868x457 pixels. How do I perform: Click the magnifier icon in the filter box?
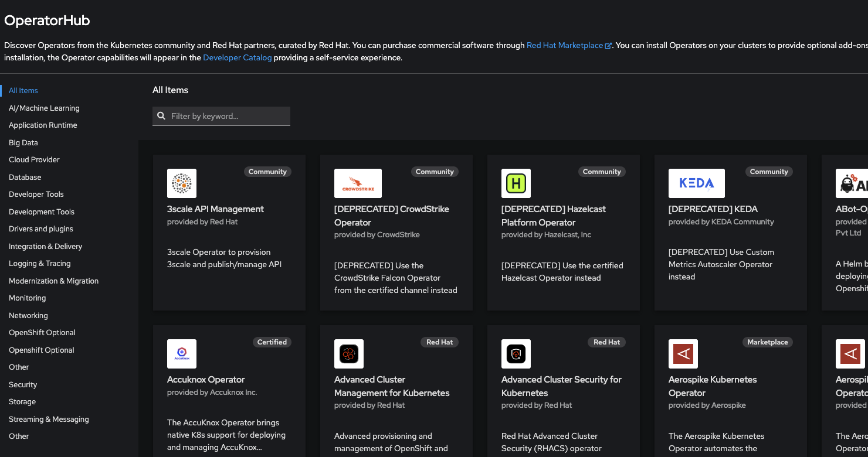(x=161, y=116)
